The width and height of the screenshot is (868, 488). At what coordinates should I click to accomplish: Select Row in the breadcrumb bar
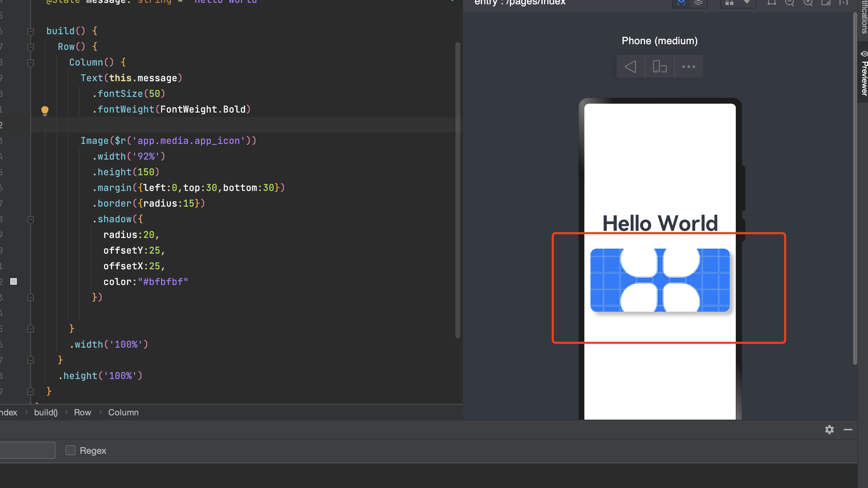click(82, 412)
